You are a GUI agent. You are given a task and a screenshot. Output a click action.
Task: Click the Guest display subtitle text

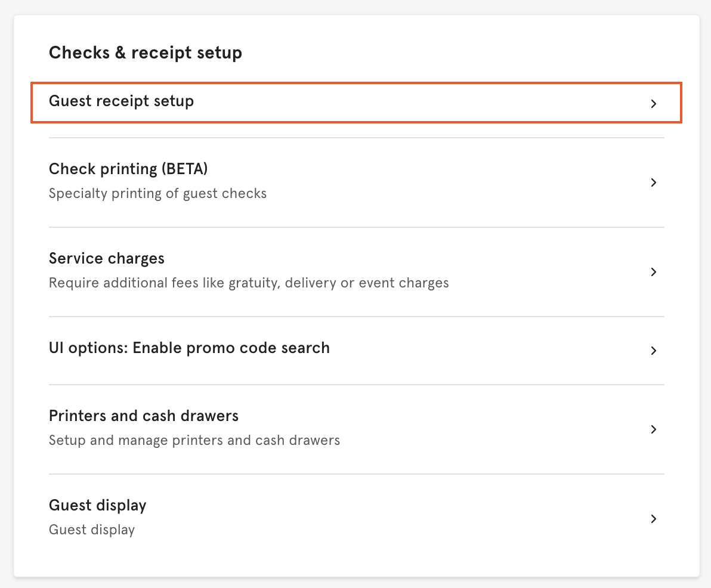pyautogui.click(x=91, y=530)
